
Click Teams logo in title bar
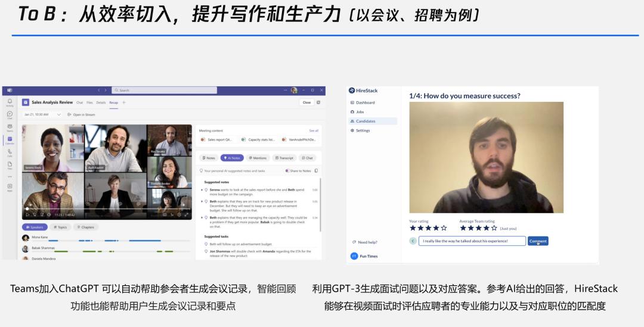pyautogui.click(x=10, y=91)
